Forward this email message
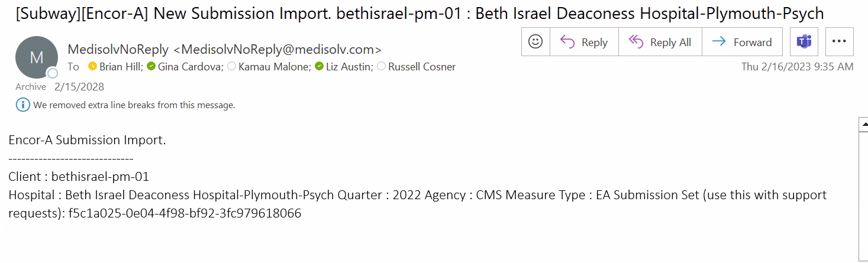868x263 pixels. (742, 42)
